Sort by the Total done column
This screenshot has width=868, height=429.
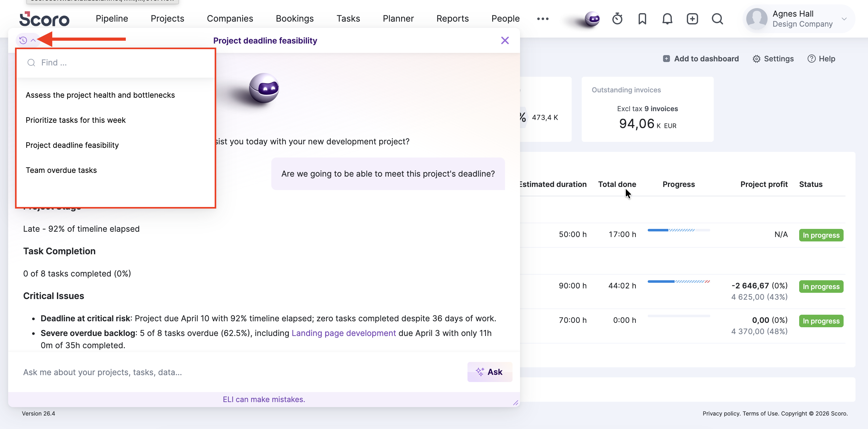click(617, 184)
